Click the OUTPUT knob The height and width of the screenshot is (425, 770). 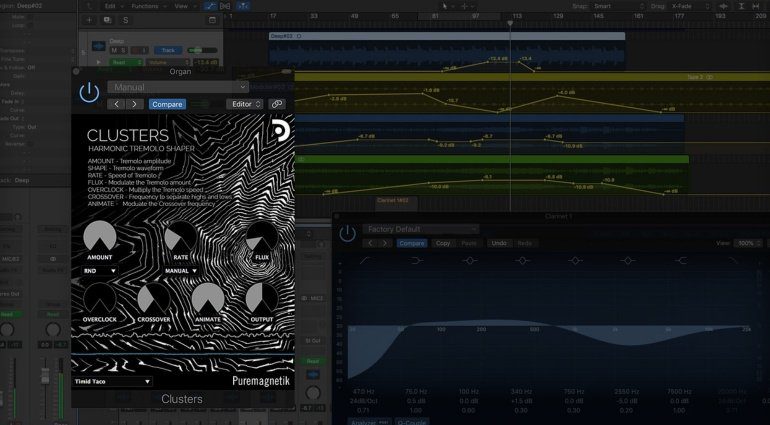click(262, 299)
